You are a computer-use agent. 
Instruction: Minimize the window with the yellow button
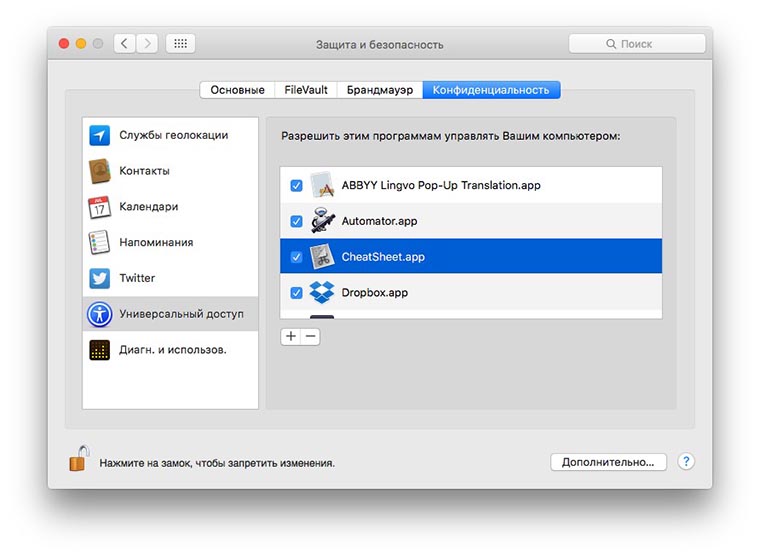[x=81, y=44]
